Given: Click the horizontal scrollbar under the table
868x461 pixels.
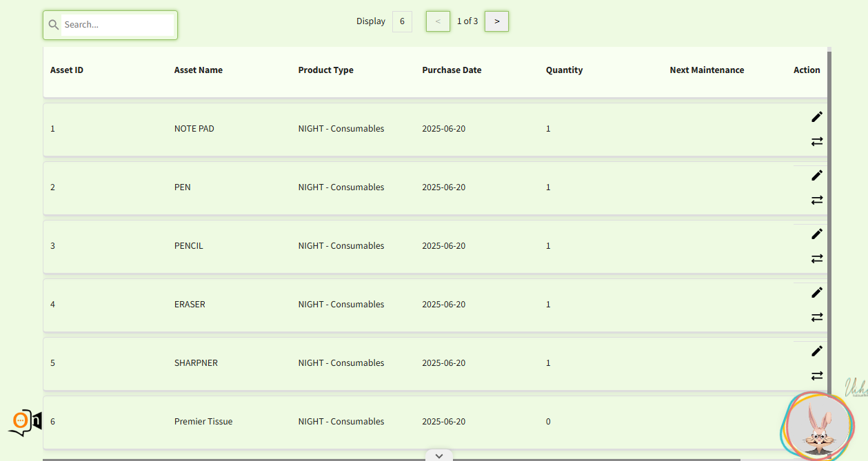Looking at the screenshot, I should [392, 459].
